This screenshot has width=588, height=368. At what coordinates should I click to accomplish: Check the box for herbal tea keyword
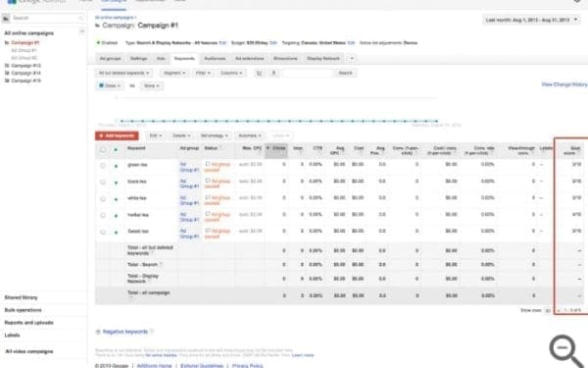point(103,215)
